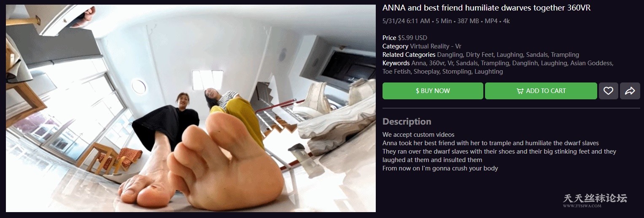This screenshot has width=644, height=218.
Task: Open the Dangling related category
Action: coord(450,55)
